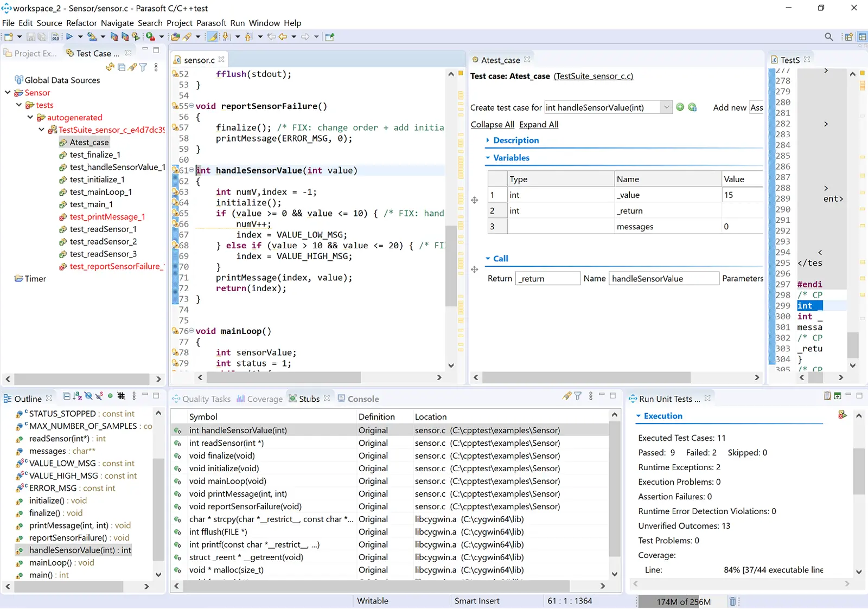Open dropdown next to the New file icon
This screenshot has height=610, width=868.
click(20, 37)
